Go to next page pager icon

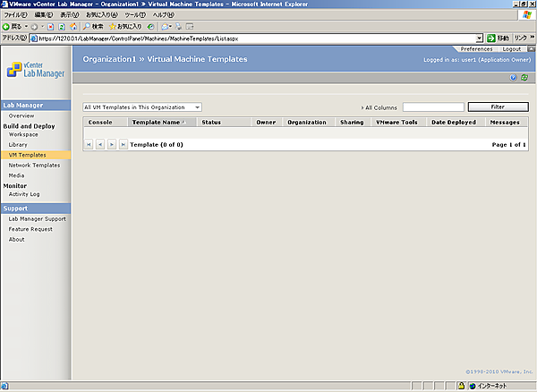(x=112, y=144)
